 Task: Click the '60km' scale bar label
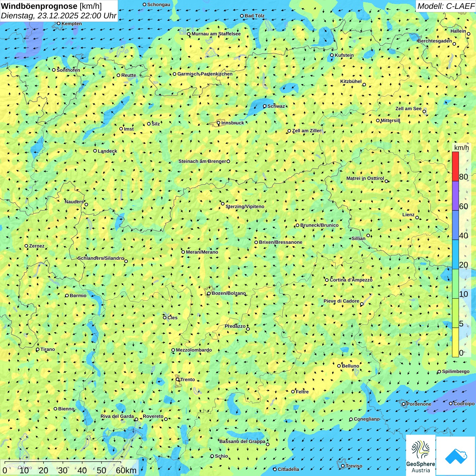point(126,470)
